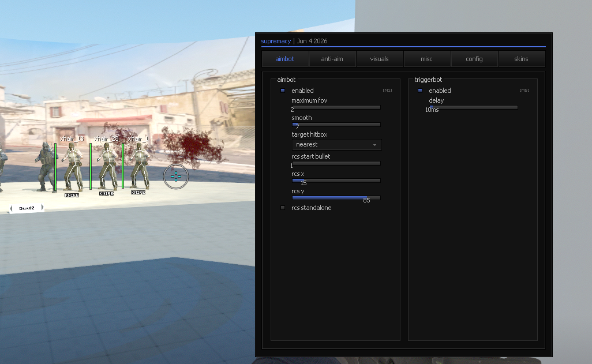Click the KNIFE label under xhair_28

coord(107,193)
